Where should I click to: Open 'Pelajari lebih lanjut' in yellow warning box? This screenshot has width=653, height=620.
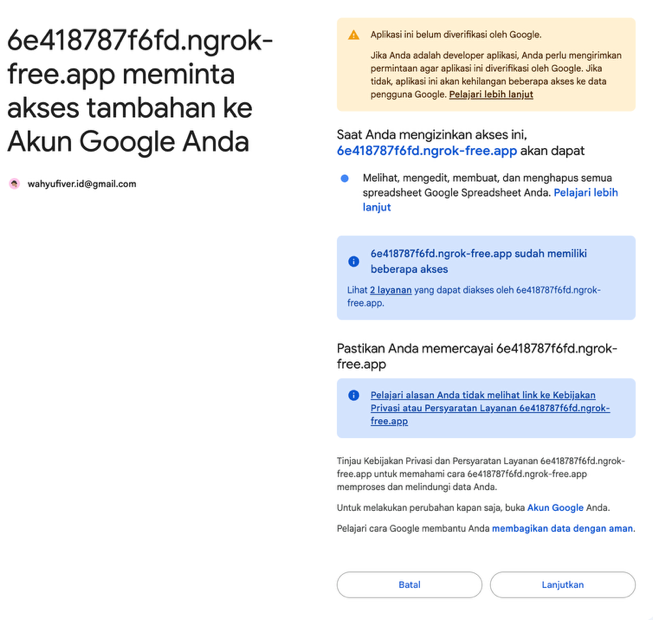click(491, 95)
